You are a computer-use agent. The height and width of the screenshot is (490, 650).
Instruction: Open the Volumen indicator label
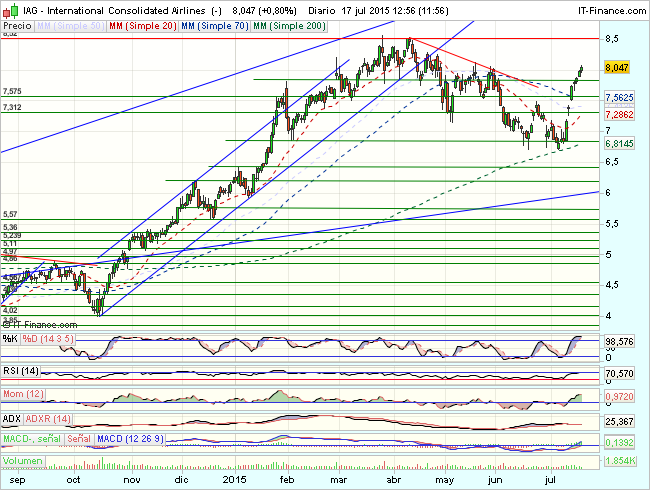(22, 462)
